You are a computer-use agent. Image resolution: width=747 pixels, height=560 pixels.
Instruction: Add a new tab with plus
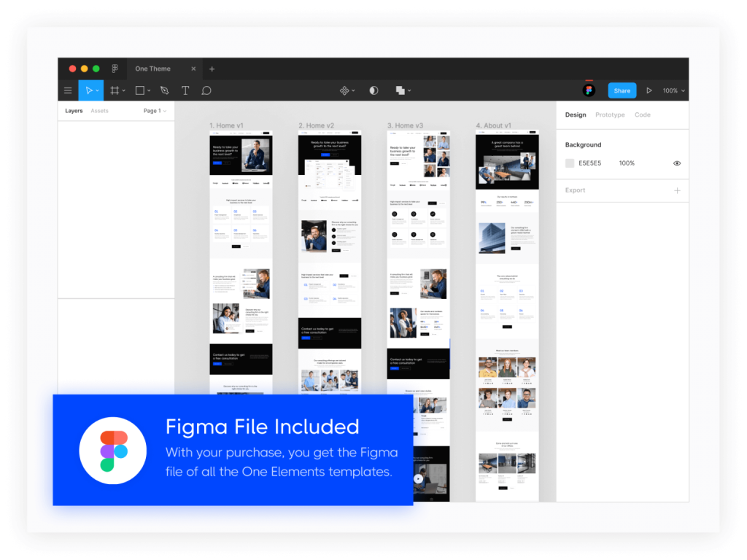tap(212, 69)
